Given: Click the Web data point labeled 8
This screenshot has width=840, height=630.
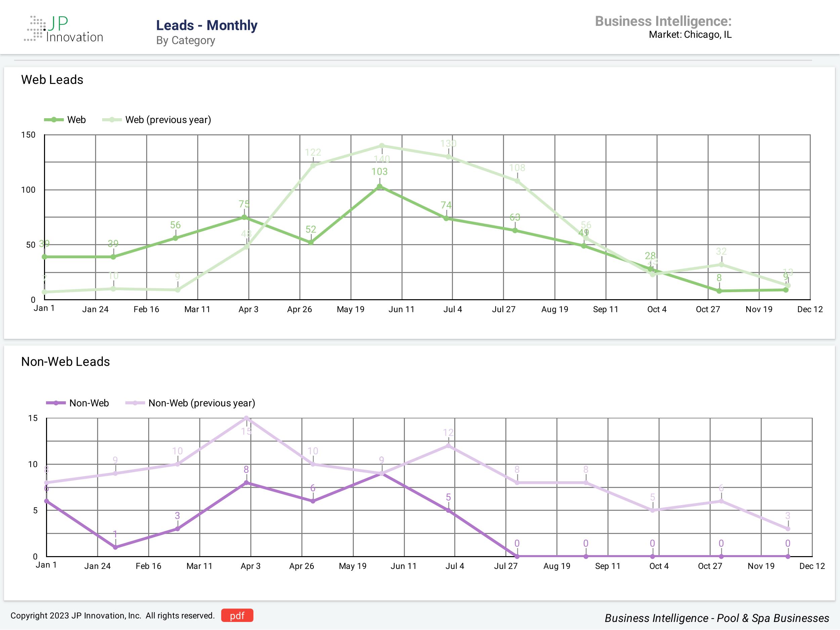Looking at the screenshot, I should click(x=719, y=291).
